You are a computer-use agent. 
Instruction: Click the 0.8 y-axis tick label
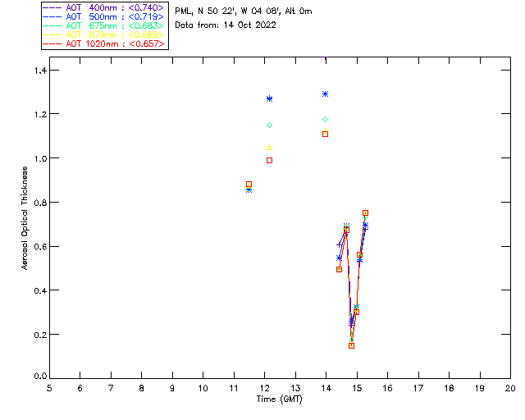click(40, 203)
